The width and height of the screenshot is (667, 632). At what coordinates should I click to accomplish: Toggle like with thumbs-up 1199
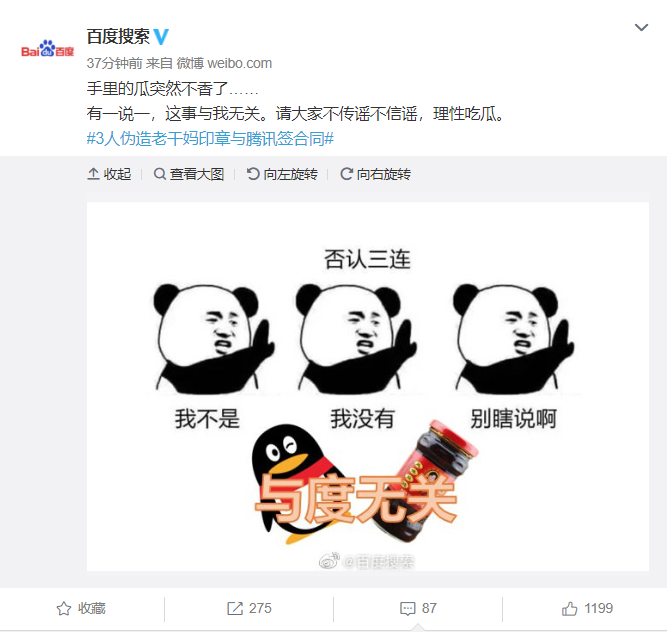pyautogui.click(x=587, y=609)
